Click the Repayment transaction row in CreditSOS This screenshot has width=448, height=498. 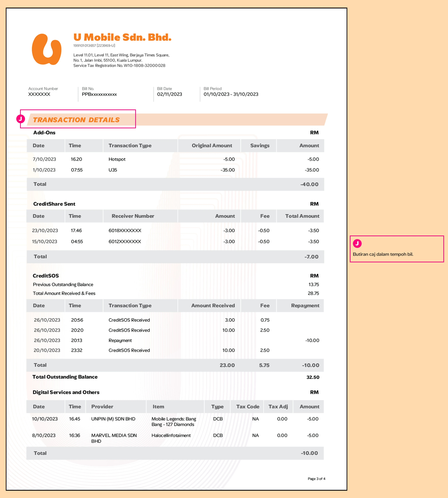(120, 340)
